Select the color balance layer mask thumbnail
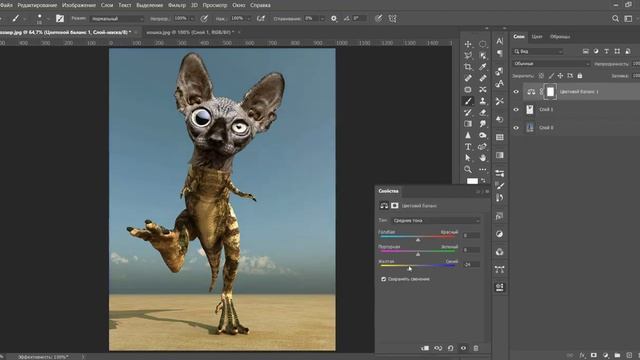The height and width of the screenshot is (360, 640). [550, 92]
